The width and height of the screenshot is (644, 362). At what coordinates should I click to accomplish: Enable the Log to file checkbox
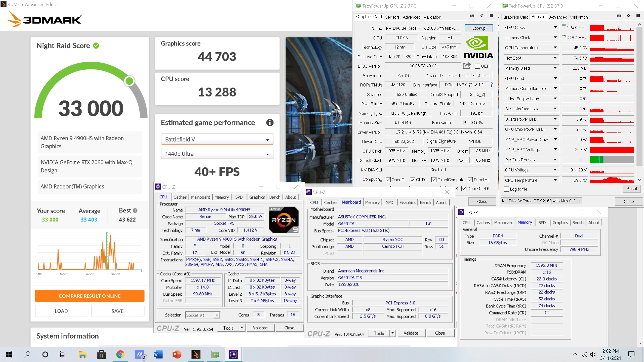point(506,189)
